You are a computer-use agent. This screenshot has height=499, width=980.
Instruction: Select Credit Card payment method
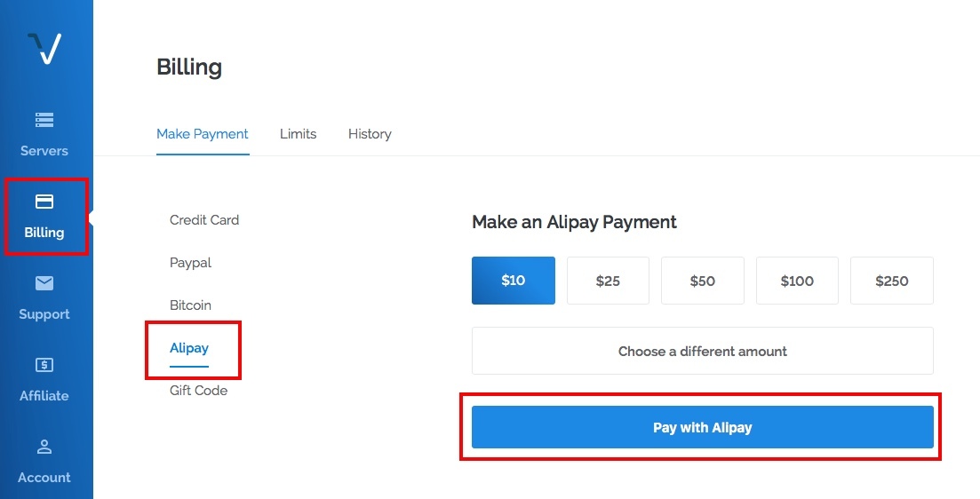pyautogui.click(x=204, y=220)
